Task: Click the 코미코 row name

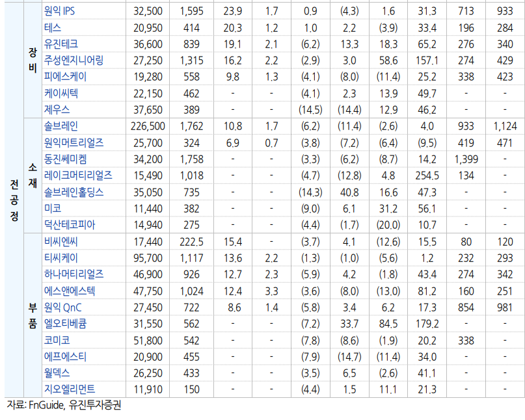Action: pyautogui.click(x=57, y=340)
